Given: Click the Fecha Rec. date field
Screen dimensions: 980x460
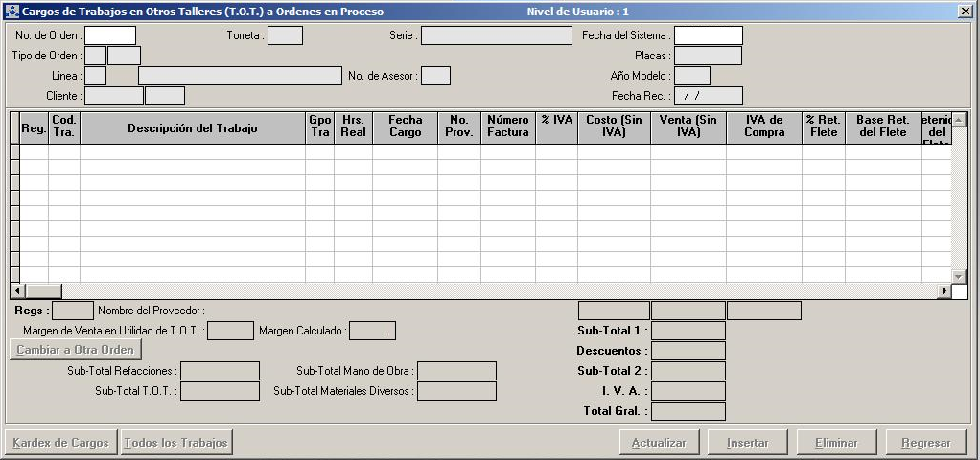Looking at the screenshot, I should click(708, 96).
